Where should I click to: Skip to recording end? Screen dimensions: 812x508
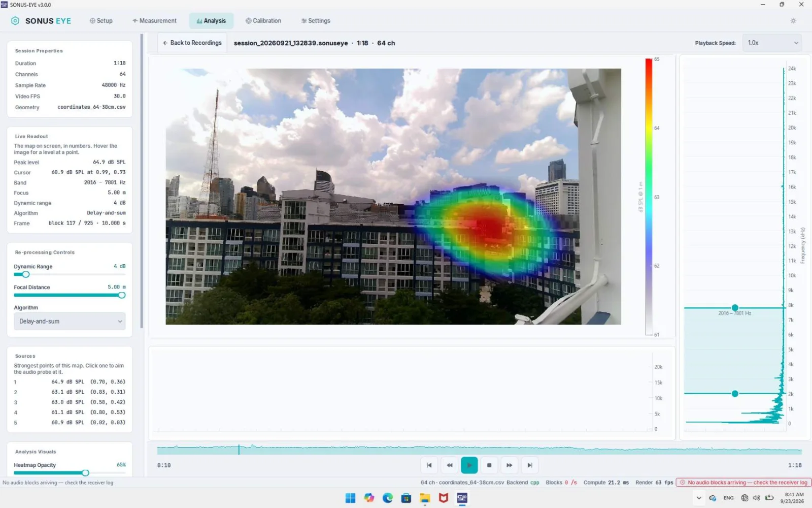[x=529, y=465]
